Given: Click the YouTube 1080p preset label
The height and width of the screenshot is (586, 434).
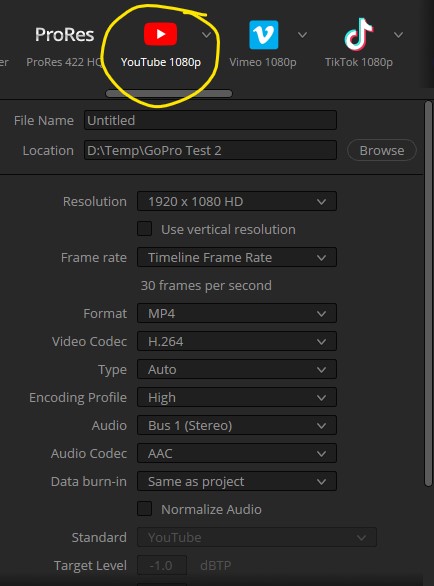Looking at the screenshot, I should pos(161,62).
